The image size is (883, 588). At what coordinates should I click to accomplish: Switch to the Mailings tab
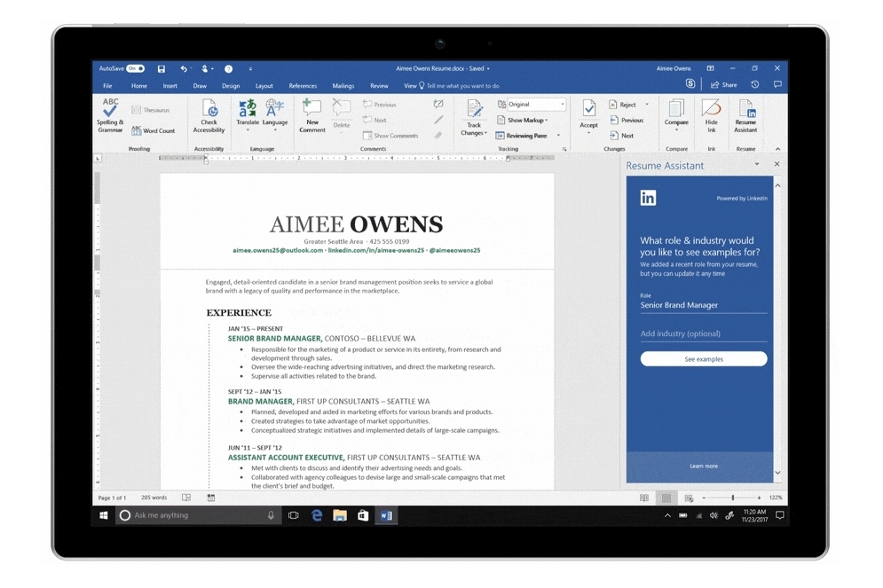coord(343,86)
